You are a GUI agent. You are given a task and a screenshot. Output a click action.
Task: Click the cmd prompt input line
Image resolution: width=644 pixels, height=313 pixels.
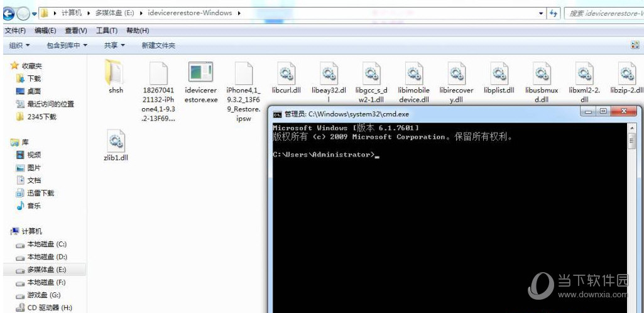click(x=327, y=155)
